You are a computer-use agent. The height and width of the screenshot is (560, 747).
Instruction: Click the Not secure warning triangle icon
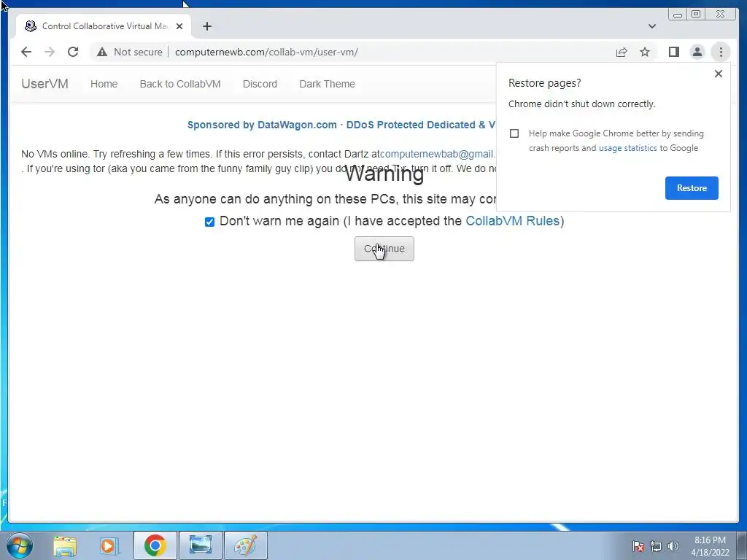click(x=102, y=52)
